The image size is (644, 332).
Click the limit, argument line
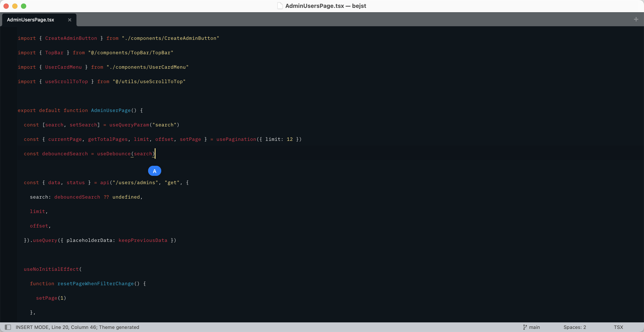[39, 211]
